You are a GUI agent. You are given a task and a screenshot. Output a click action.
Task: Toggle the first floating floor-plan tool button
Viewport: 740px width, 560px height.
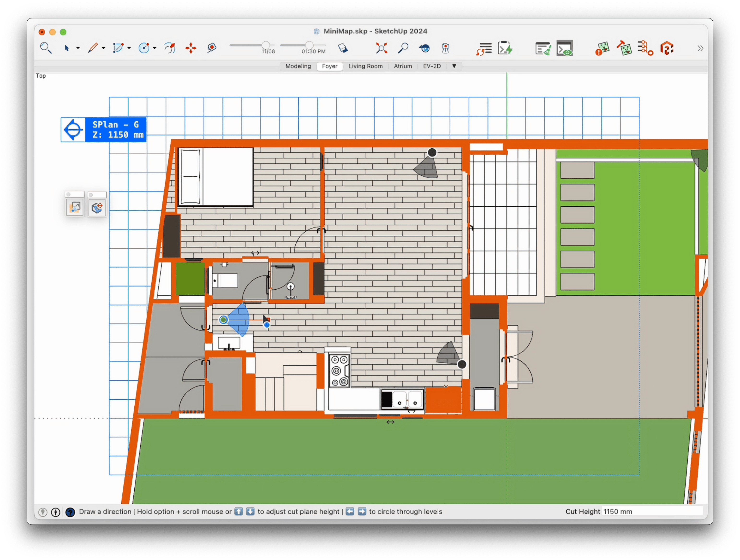pos(75,208)
